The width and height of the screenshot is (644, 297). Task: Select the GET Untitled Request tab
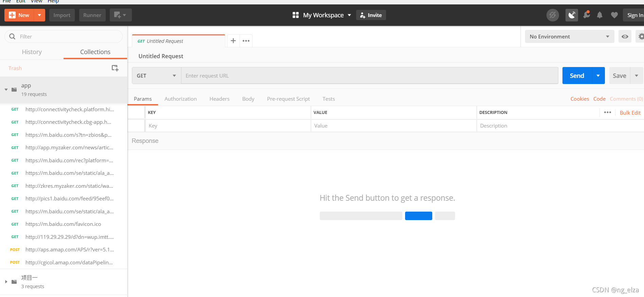coord(178,41)
